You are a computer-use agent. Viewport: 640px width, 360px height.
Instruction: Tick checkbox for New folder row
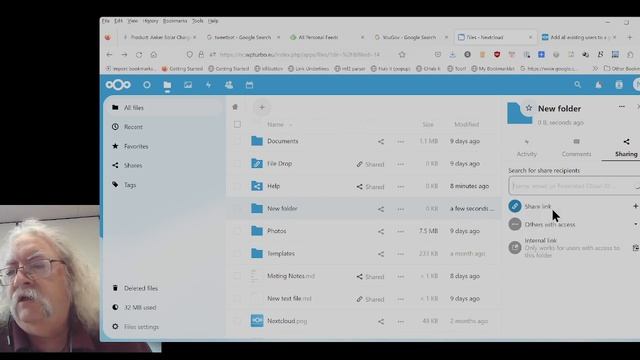[x=237, y=209]
